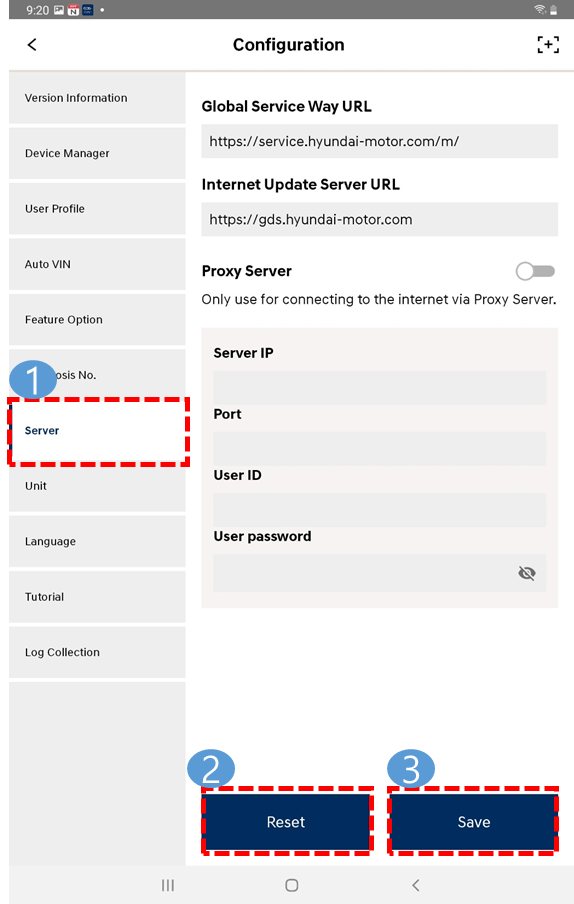Open the Version Information menu item

97,98
